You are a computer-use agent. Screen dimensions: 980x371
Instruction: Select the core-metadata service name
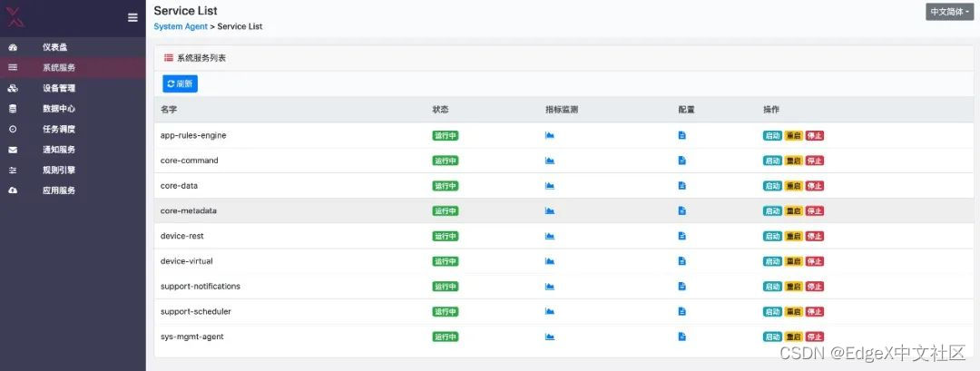pyautogui.click(x=188, y=211)
